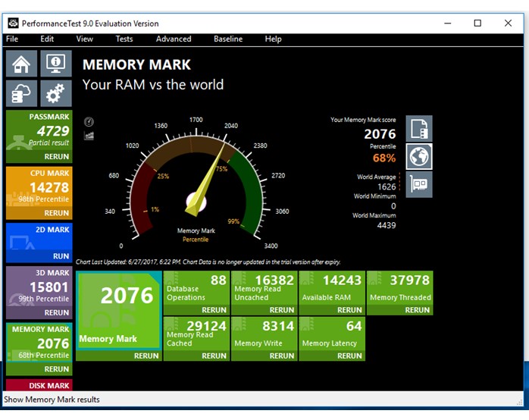
Task: Rerun the Memory Latency test
Action: click(349, 355)
